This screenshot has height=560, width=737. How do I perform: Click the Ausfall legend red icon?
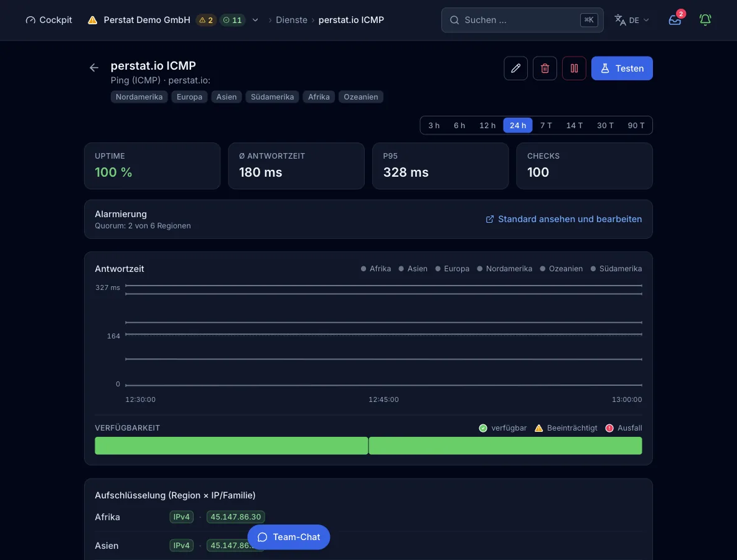pyautogui.click(x=609, y=428)
